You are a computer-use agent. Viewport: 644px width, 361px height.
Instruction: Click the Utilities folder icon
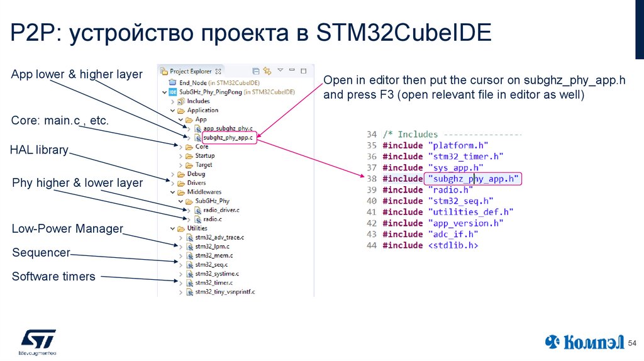click(x=181, y=228)
